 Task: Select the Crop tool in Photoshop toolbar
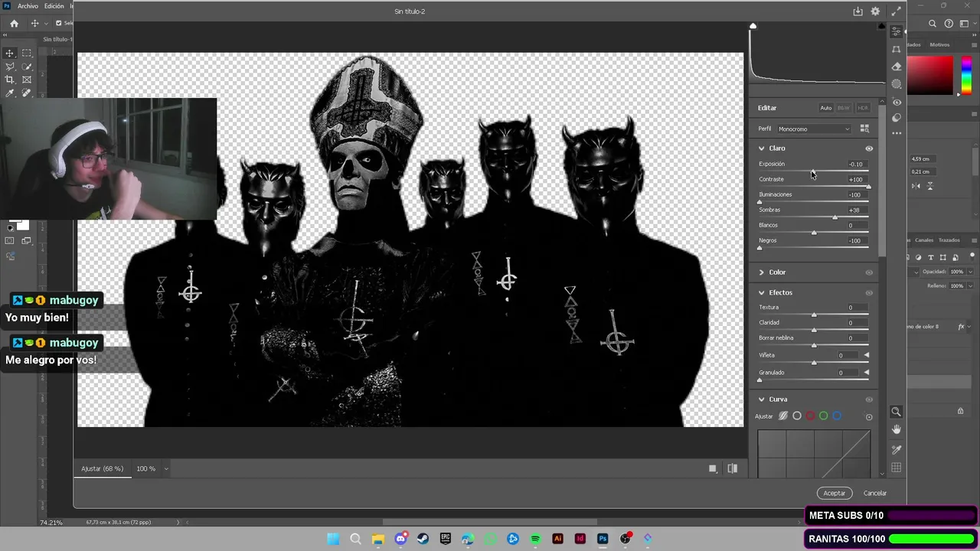10,80
